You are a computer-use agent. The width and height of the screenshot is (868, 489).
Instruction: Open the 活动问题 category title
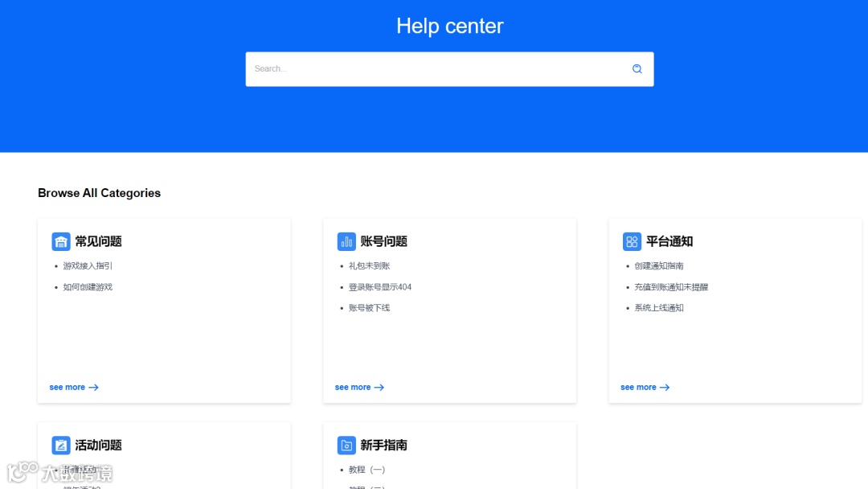99,446
